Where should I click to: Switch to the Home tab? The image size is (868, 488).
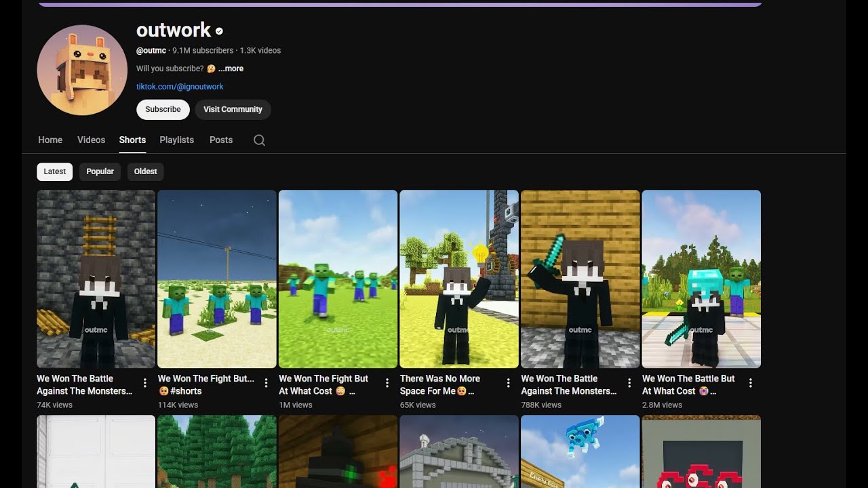(50, 140)
